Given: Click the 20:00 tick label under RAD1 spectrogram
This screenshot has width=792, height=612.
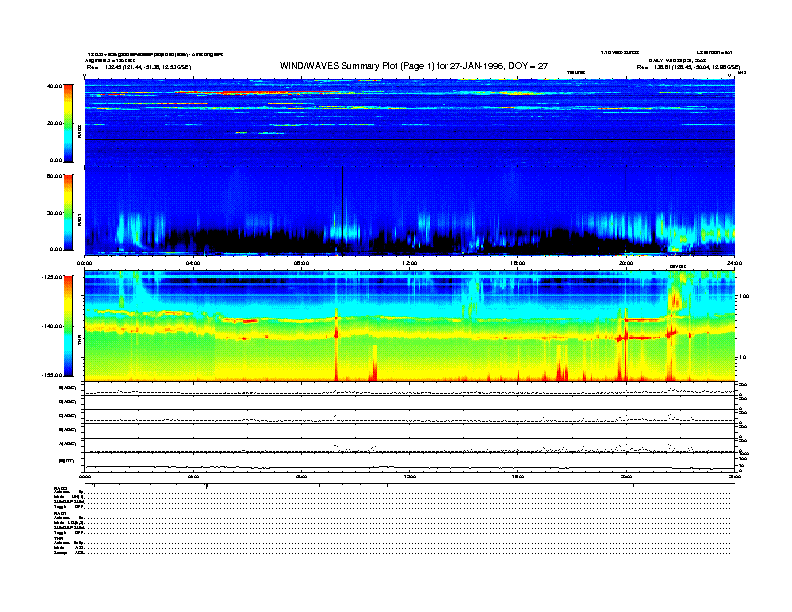Looking at the screenshot, I should [626, 263].
